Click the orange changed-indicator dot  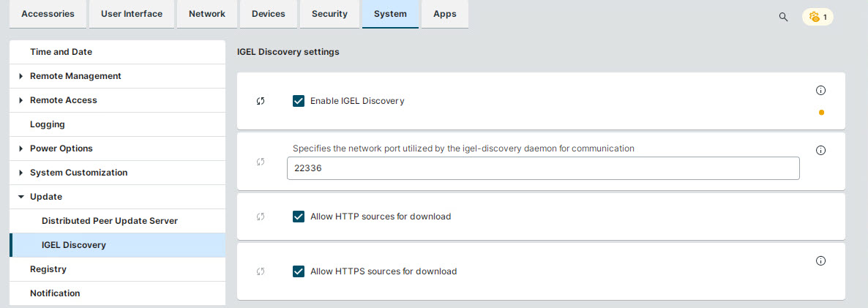pos(821,112)
